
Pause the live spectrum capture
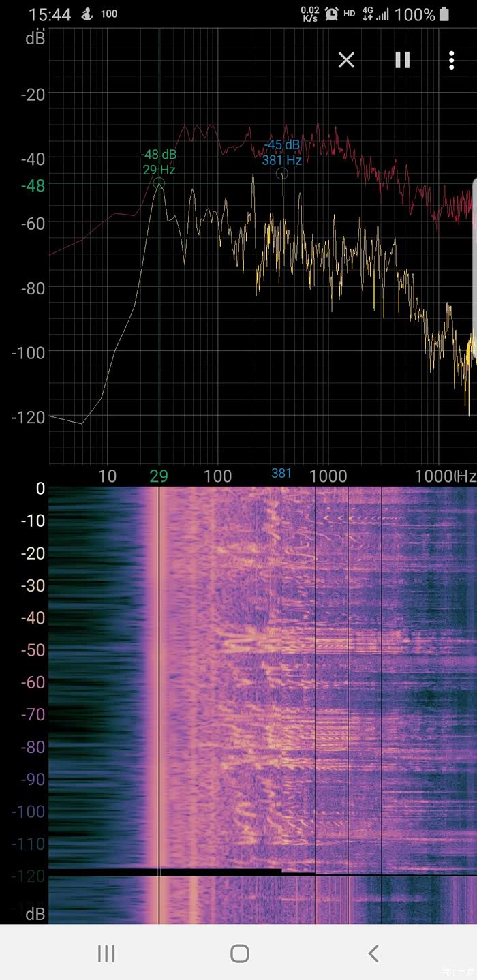(x=402, y=60)
